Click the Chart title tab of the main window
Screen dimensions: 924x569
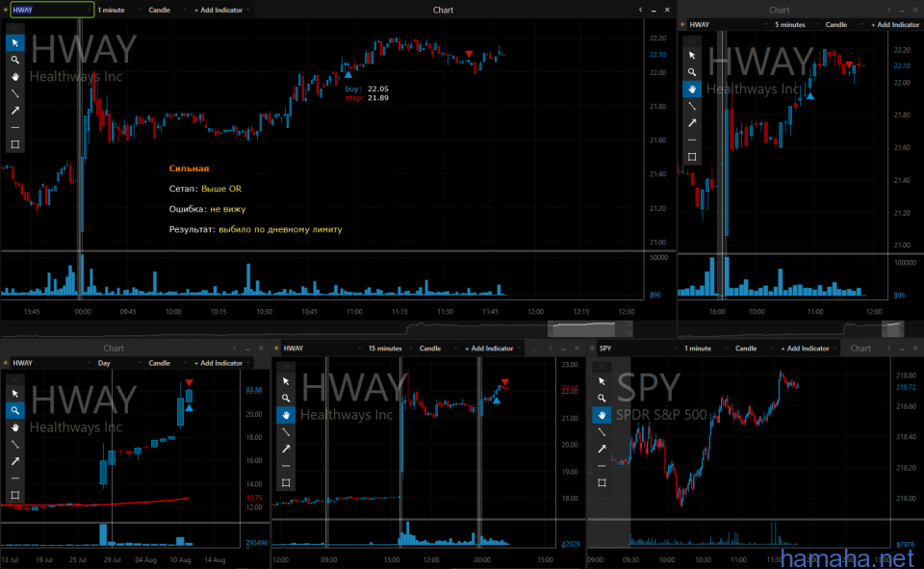pos(443,10)
